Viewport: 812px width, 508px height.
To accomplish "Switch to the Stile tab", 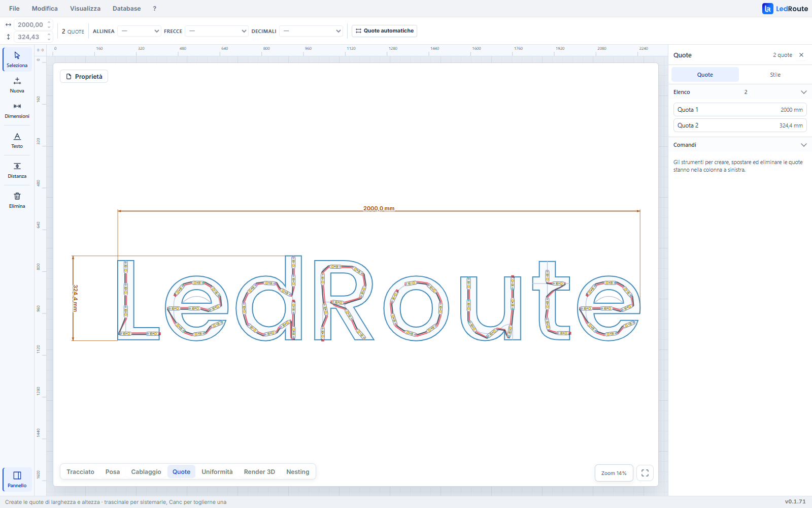I will pyautogui.click(x=775, y=75).
